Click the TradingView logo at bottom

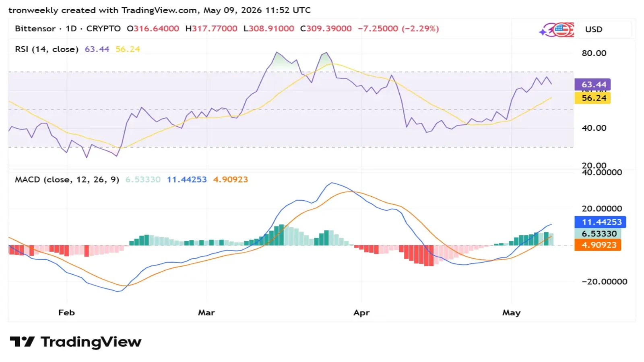(x=75, y=342)
